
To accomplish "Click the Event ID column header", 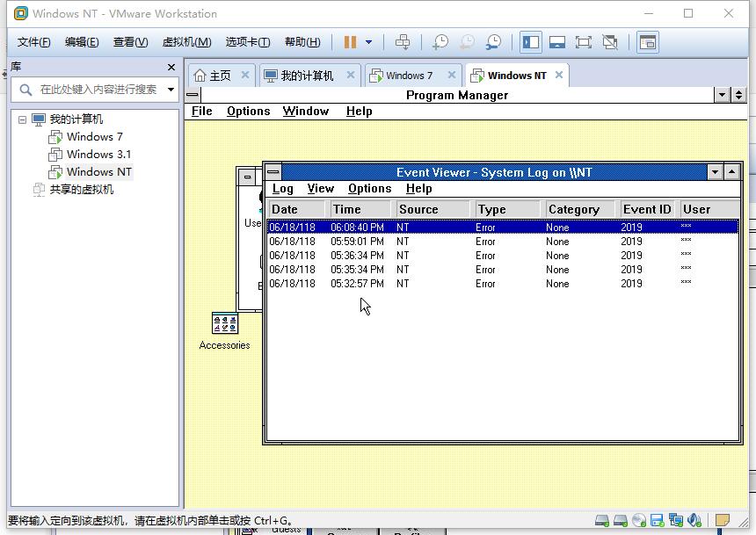I will click(x=648, y=209).
